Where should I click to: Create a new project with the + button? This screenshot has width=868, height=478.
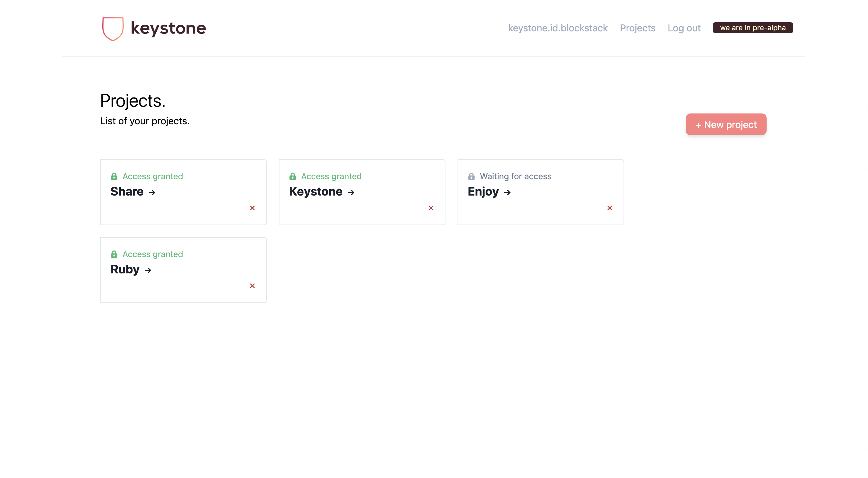[726, 124]
